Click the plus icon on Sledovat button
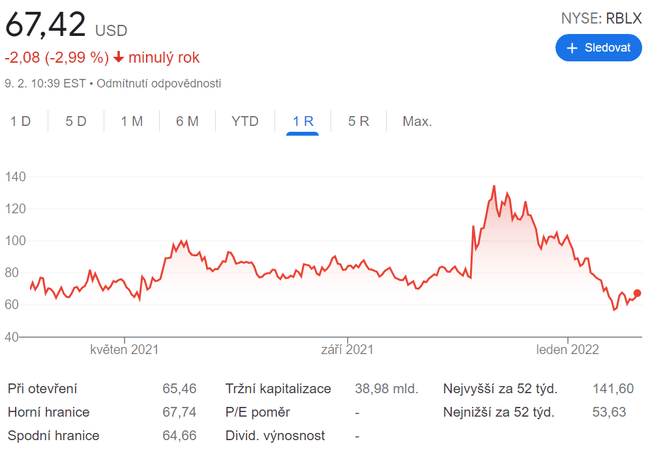Screen dimensions: 650x450 (572, 48)
